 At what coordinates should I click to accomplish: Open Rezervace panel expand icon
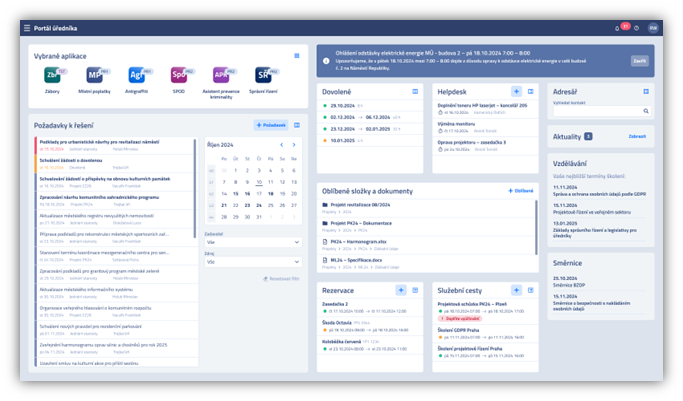(x=415, y=290)
